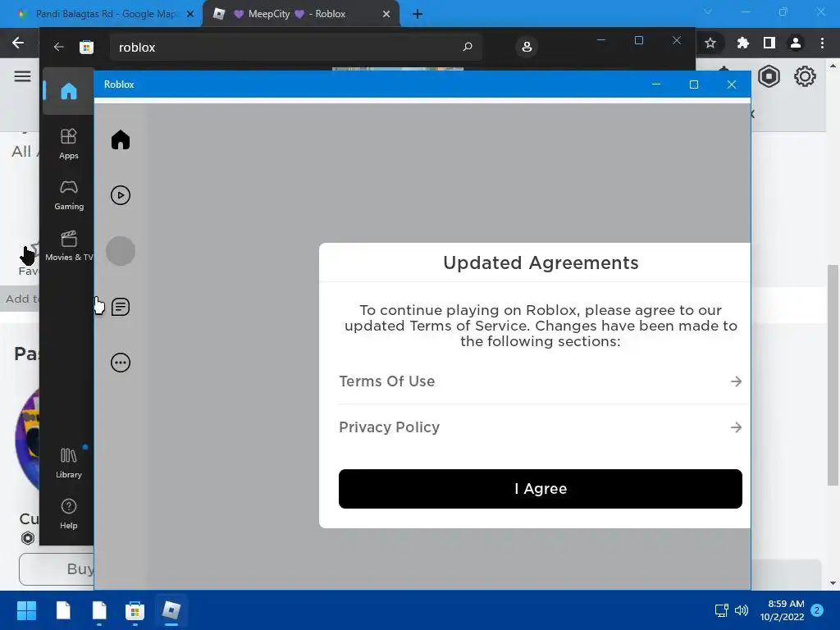Screen dimensions: 840x630
Task: Expand Privacy Policy arrow
Action: pos(736,427)
